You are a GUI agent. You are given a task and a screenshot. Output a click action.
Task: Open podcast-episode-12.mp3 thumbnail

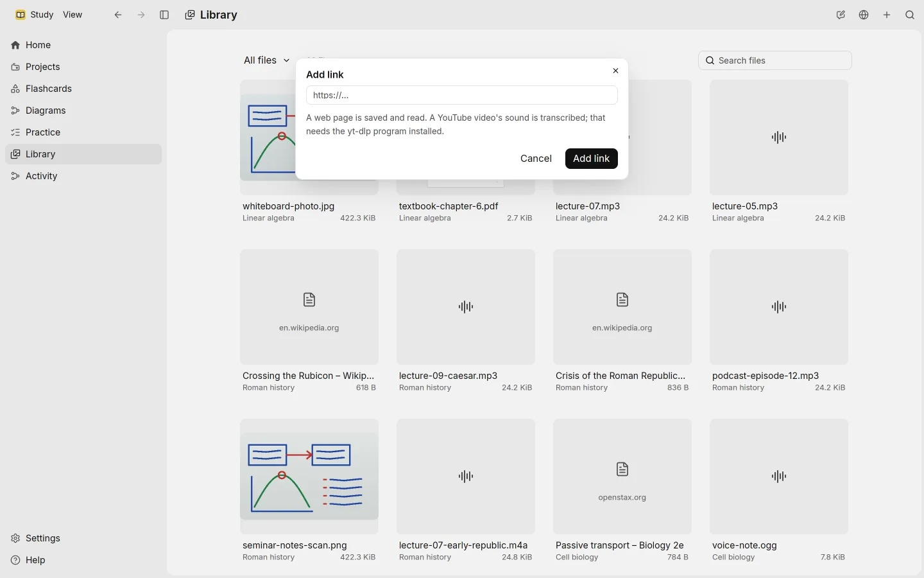point(779,307)
